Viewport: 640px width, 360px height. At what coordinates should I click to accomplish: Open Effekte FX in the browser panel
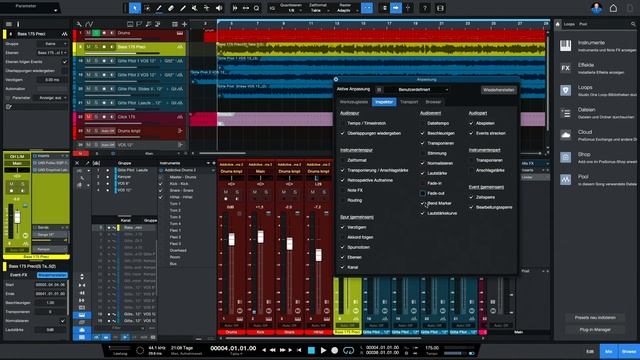tap(596, 68)
